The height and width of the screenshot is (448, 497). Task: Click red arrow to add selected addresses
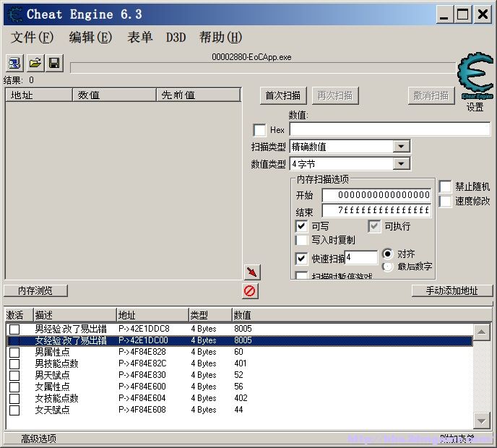(252, 272)
